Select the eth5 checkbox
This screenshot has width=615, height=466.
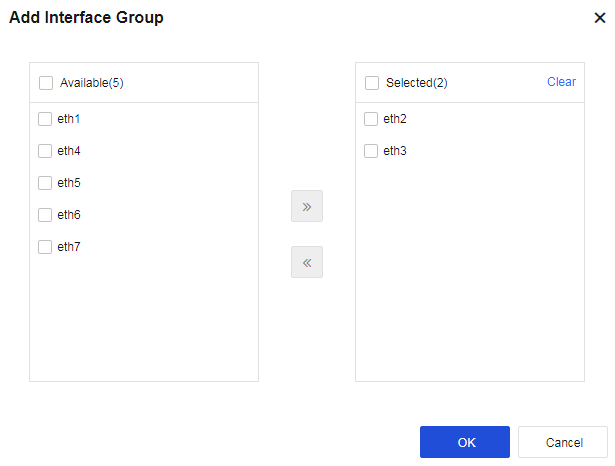tap(45, 183)
